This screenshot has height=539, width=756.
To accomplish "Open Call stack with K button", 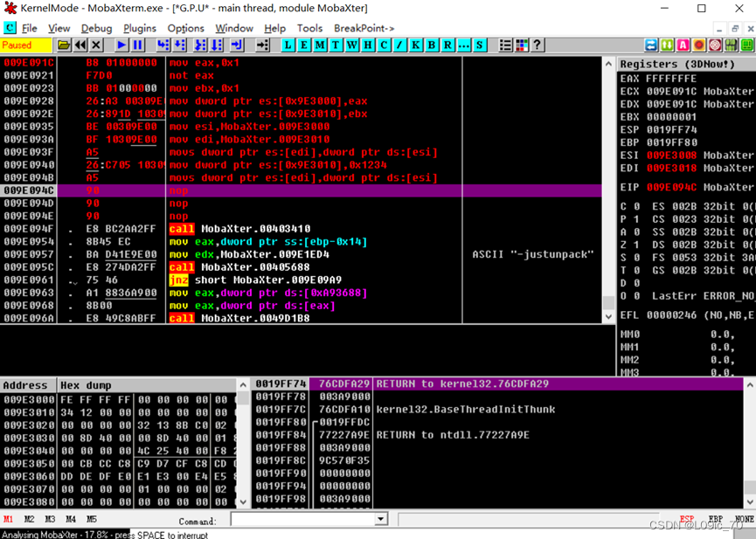I will tap(416, 45).
